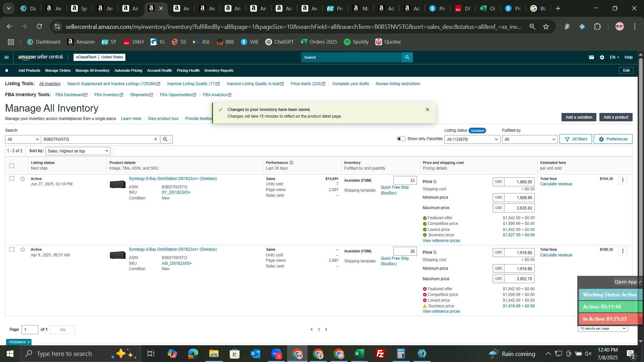Dismiss the saved changes notification
Viewport: 644px width, 362px height.
pyautogui.click(x=427, y=110)
